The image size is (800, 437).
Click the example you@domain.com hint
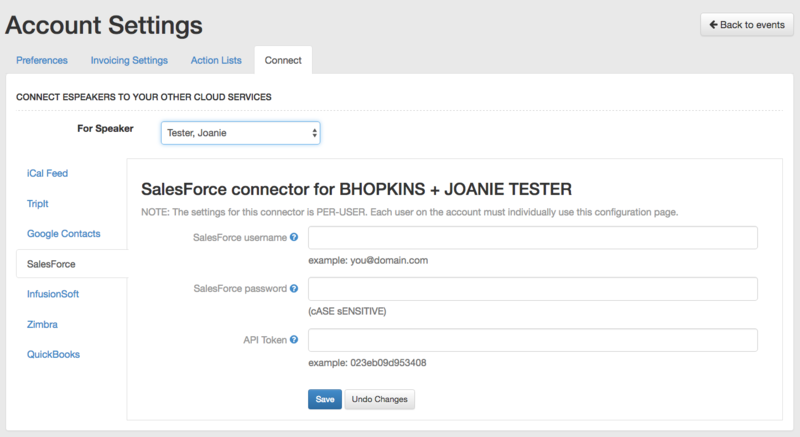tap(368, 260)
